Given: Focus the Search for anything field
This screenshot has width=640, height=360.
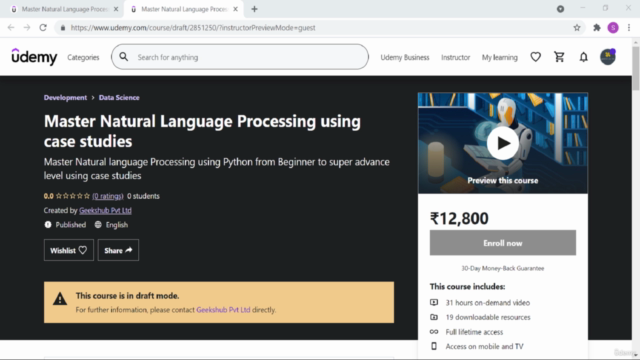Looking at the screenshot, I should coord(240,57).
